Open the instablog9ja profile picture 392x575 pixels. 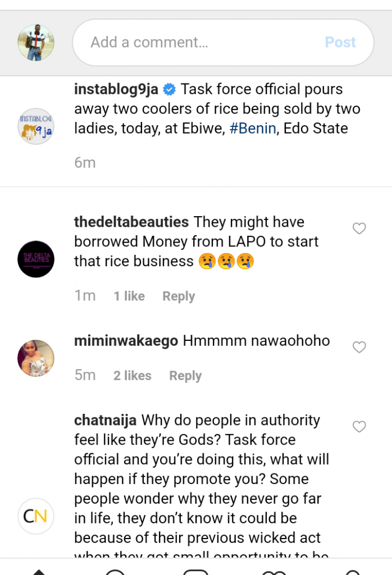click(36, 126)
